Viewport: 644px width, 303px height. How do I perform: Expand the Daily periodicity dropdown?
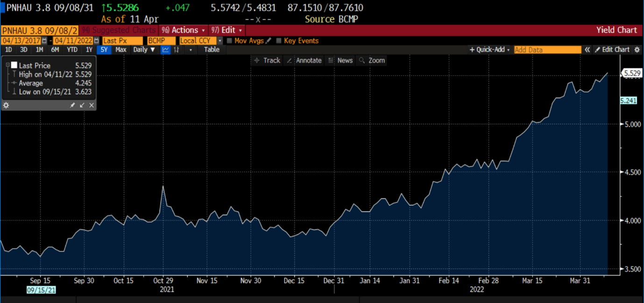coord(144,49)
